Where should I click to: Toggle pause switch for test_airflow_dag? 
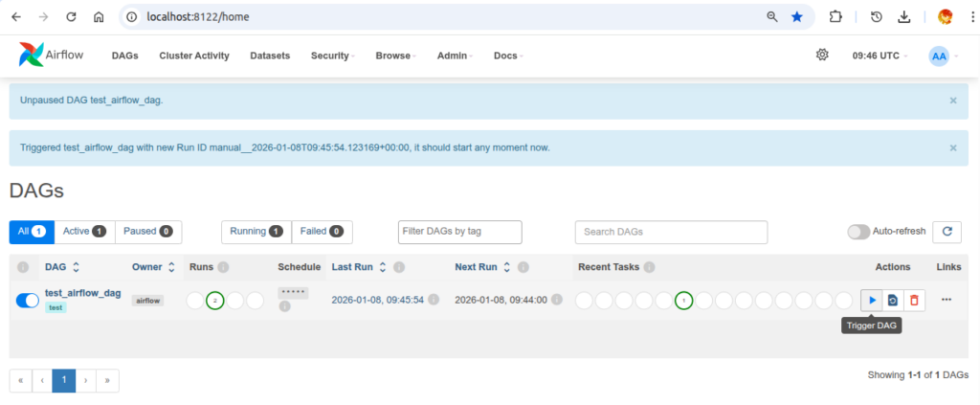tap(28, 301)
